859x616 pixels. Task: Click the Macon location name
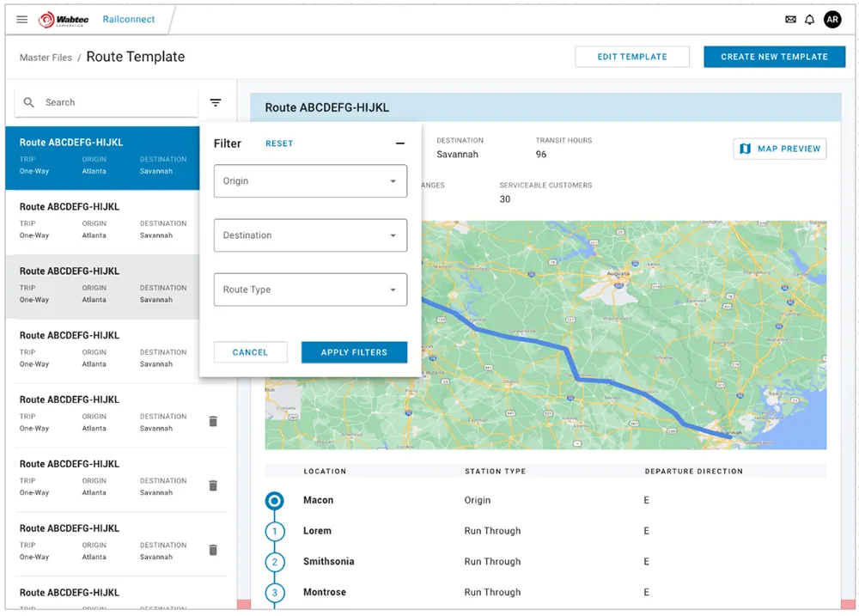pos(319,500)
